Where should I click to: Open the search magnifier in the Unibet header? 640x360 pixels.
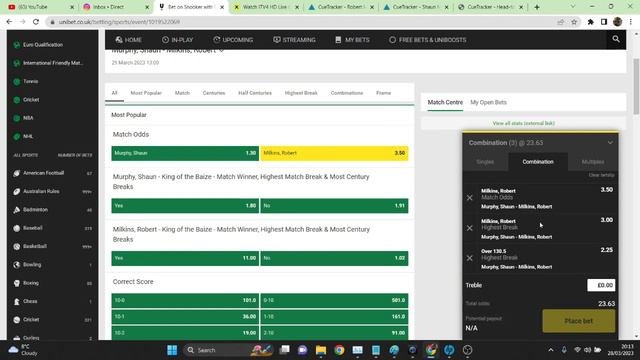coord(616,39)
